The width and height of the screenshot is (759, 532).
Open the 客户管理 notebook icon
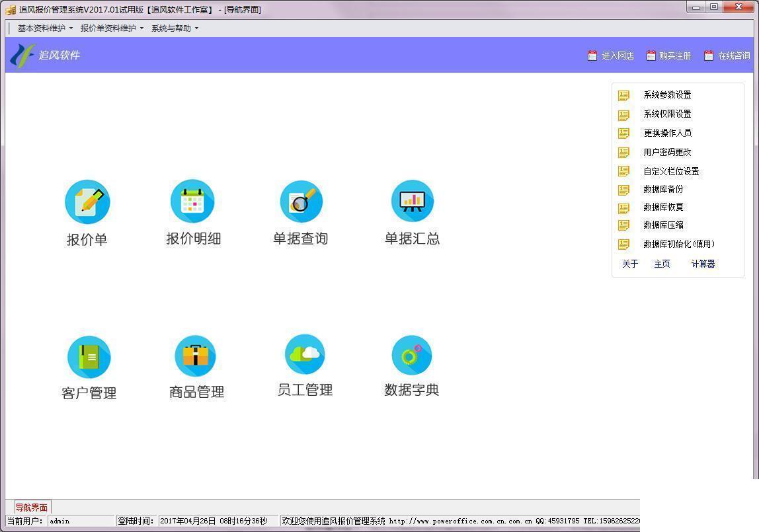[89, 357]
